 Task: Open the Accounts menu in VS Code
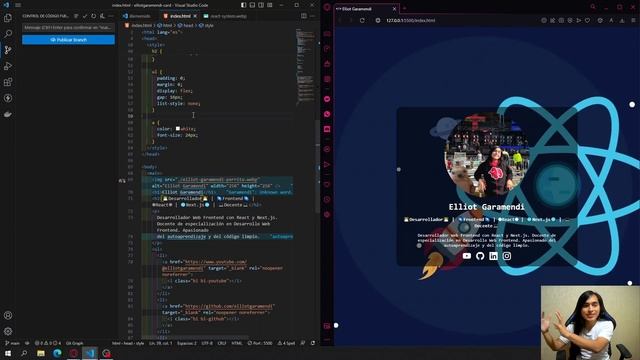(x=8, y=315)
